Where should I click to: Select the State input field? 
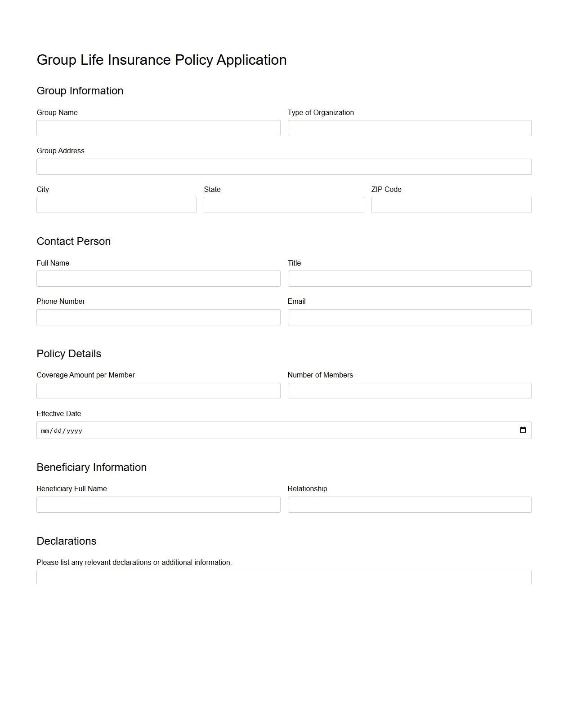click(x=284, y=205)
